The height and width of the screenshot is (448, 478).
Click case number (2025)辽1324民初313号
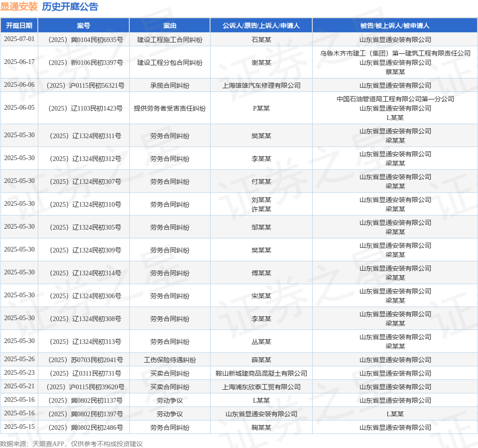coord(84,341)
